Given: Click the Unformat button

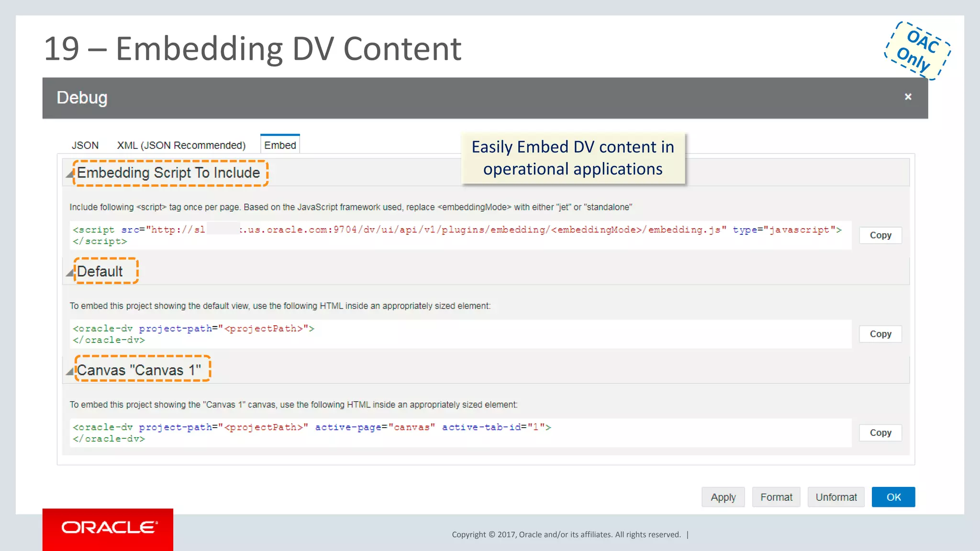Looking at the screenshot, I should coord(836,497).
